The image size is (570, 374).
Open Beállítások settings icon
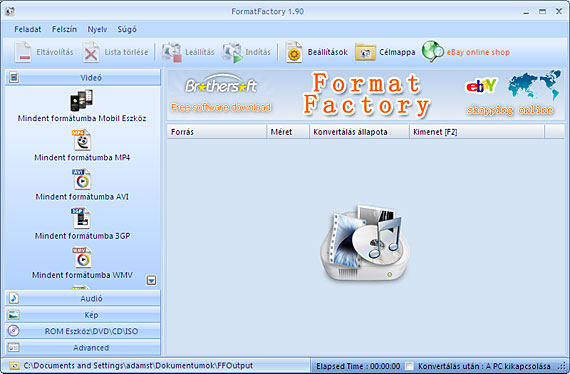point(294,52)
